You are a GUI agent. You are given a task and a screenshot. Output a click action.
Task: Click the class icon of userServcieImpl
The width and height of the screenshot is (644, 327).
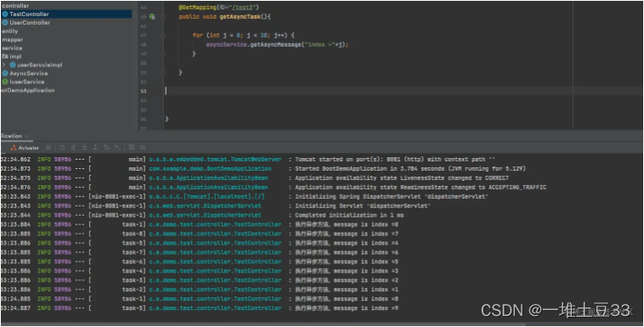13,65
